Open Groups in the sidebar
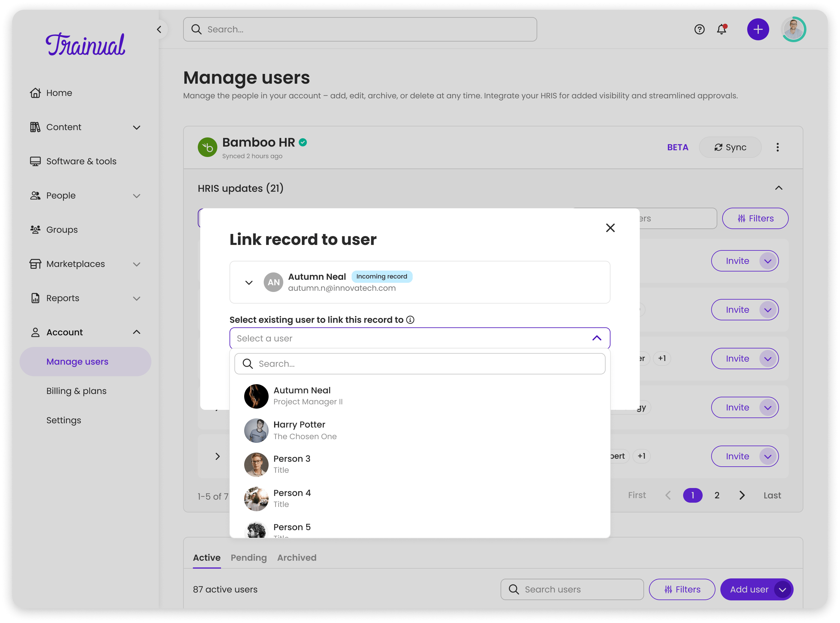 [53, 230]
